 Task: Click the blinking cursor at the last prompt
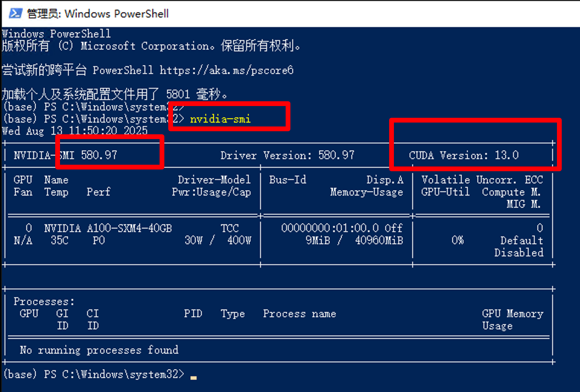[193, 377]
